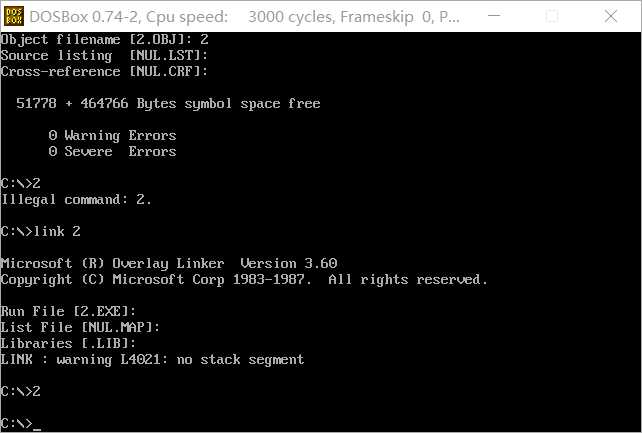Image resolution: width=642 pixels, height=433 pixels.
Task: Click the "Libraries [.LIB]:" prompt line
Action: pyautogui.click(x=68, y=343)
